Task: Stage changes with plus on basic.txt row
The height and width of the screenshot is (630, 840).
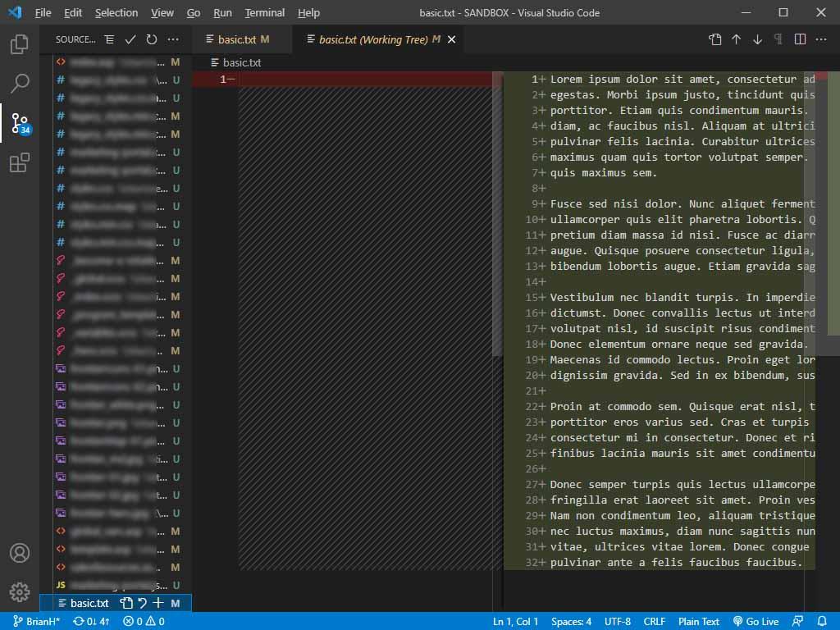Action: [x=158, y=603]
